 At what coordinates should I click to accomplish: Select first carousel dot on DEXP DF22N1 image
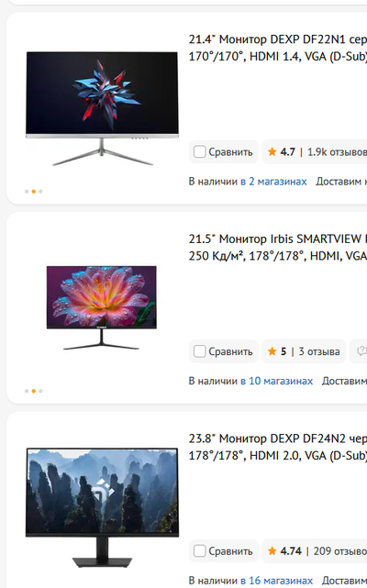27,192
